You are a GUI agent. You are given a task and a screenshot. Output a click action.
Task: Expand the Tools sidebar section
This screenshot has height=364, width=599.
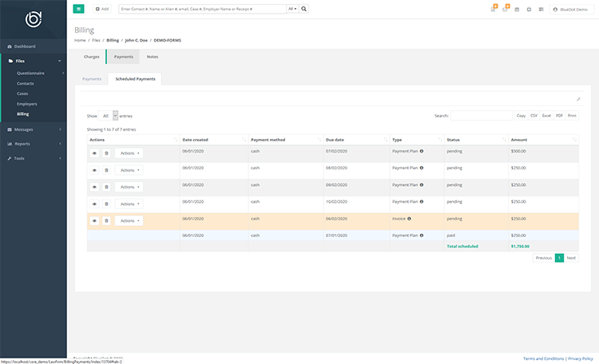34,158
